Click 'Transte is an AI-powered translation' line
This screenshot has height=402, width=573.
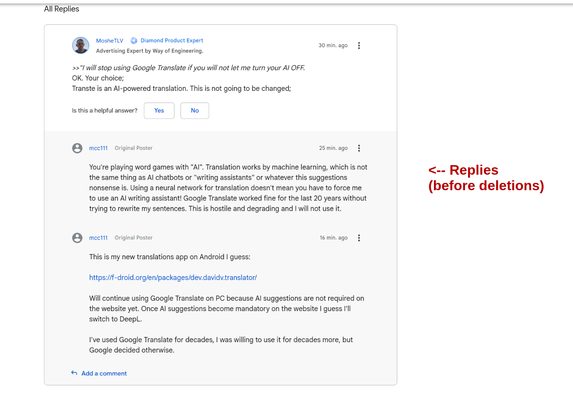181,88
